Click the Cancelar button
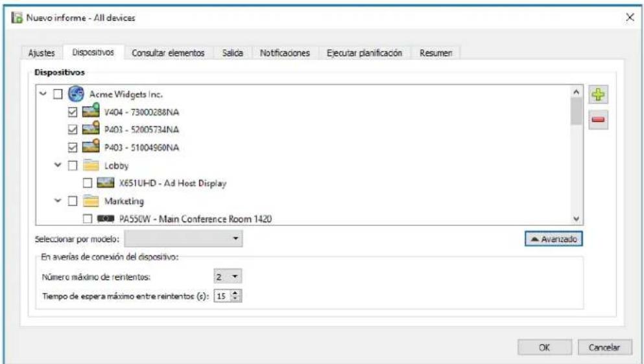Viewport: 644px width, 364px height. click(604, 347)
